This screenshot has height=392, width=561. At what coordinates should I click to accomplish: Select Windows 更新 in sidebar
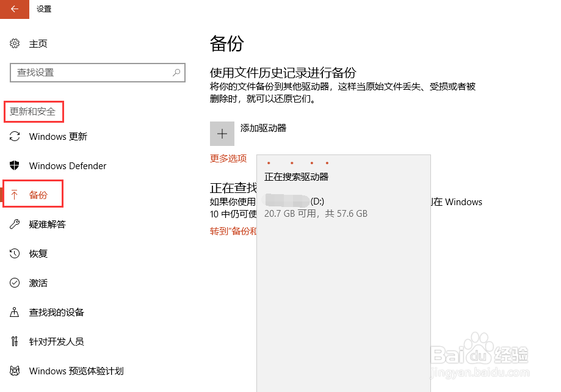pyautogui.click(x=58, y=136)
